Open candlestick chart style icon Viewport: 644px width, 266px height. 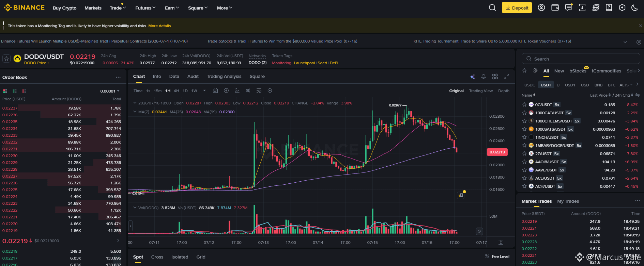[x=248, y=91]
